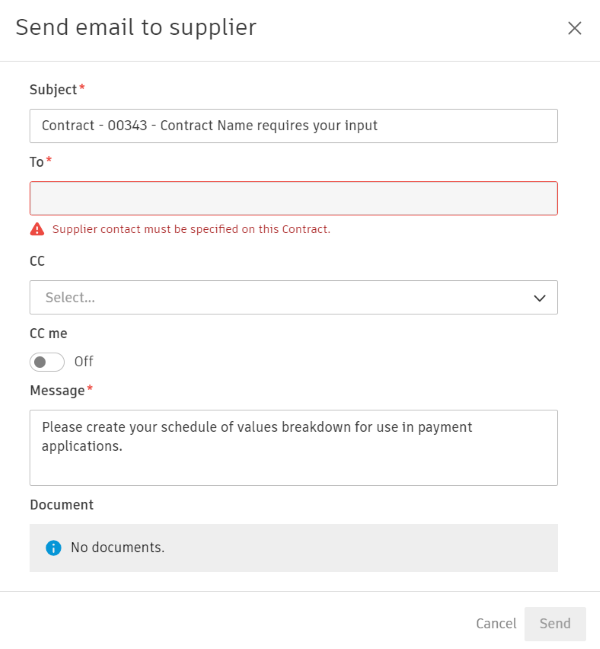The width and height of the screenshot is (600, 649).
Task: Click the supplier contact error message text
Action: [191, 229]
